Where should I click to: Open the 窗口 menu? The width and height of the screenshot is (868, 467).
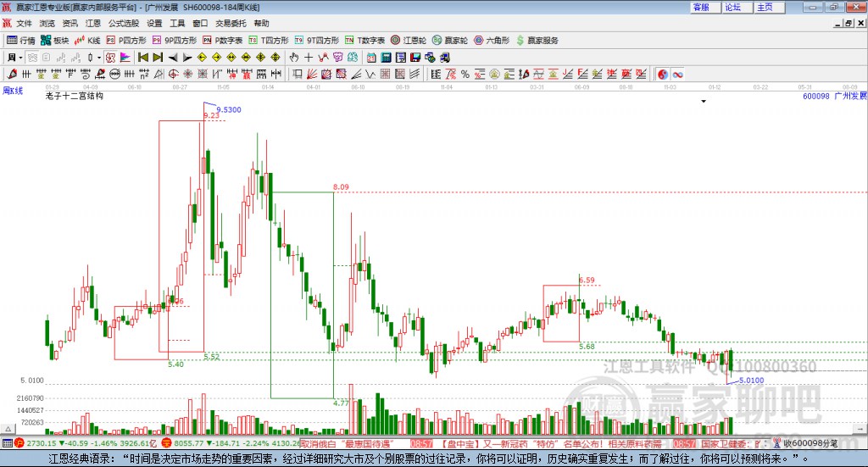point(200,23)
